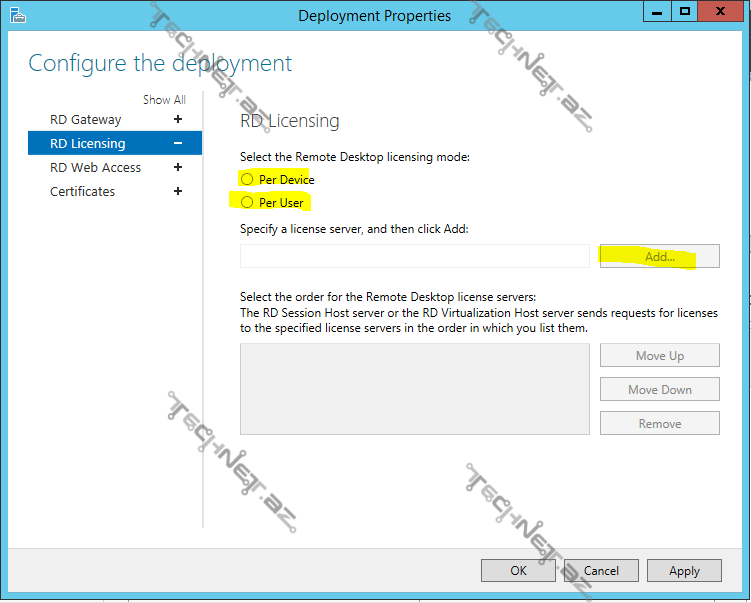Viewport: 751px width, 603px height.
Task: Maximize the Deployment Properties window
Action: 685,11
